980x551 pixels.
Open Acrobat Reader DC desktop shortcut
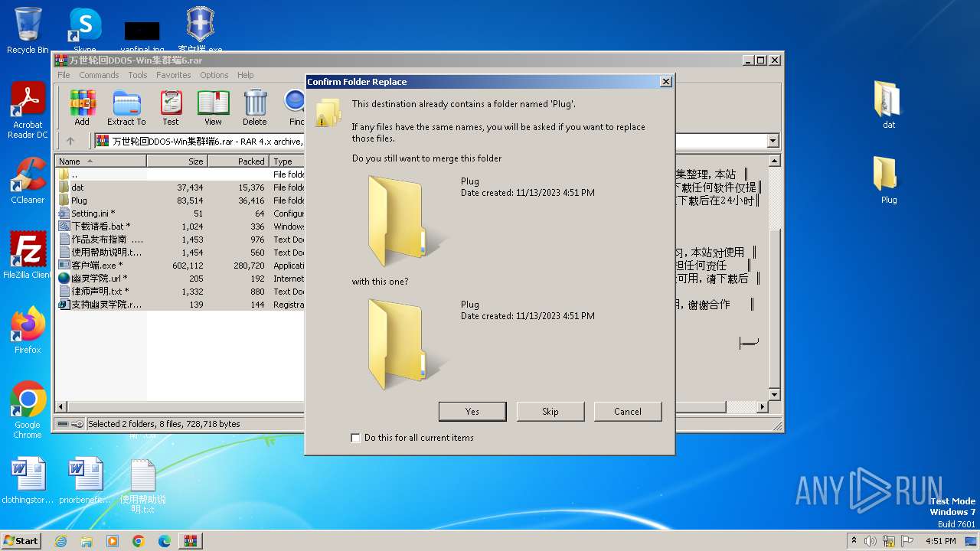pos(28,110)
